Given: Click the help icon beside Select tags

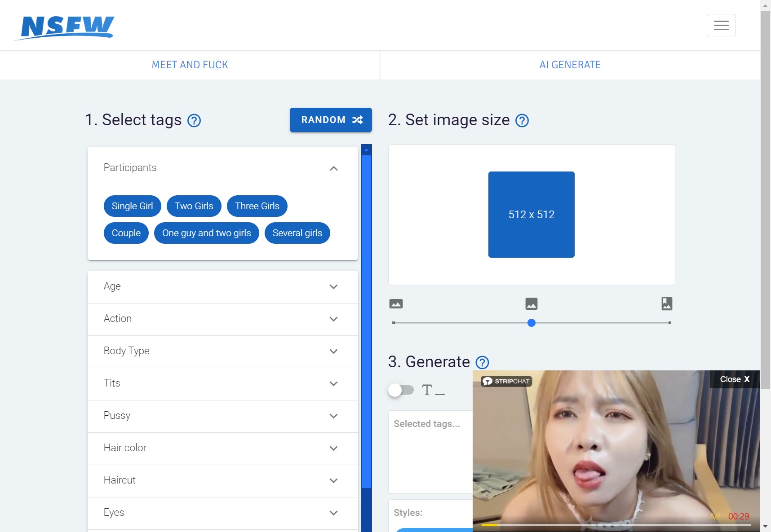Looking at the screenshot, I should pos(194,121).
